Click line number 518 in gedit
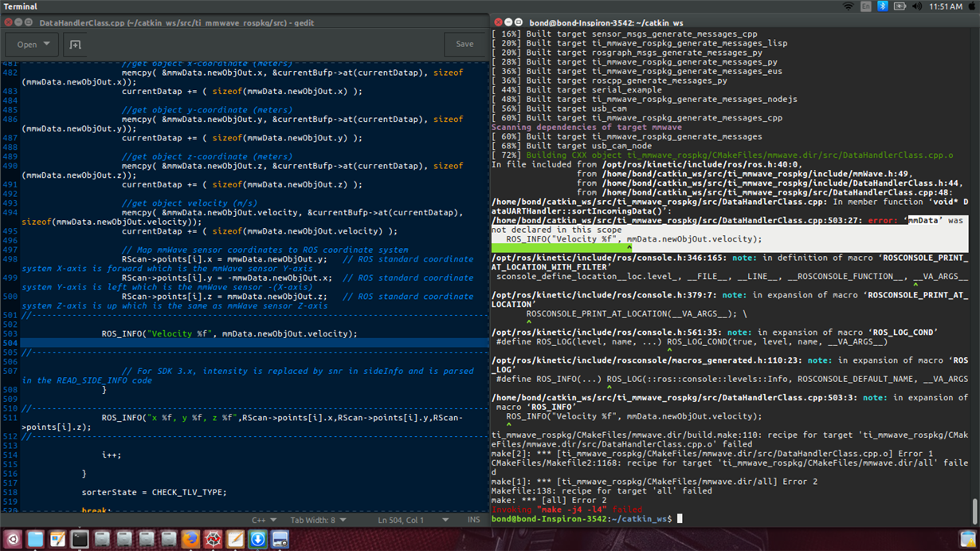Screen dimensions: 980x551 click(10, 492)
